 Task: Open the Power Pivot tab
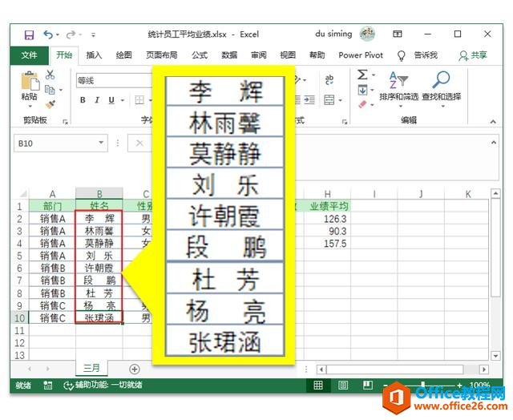pyautogui.click(x=361, y=55)
